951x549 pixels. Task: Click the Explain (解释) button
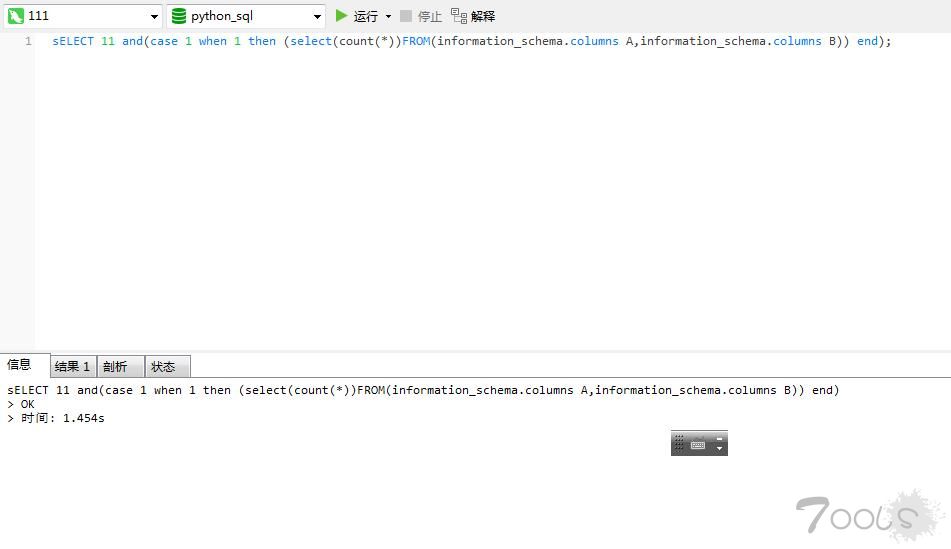tap(473, 16)
